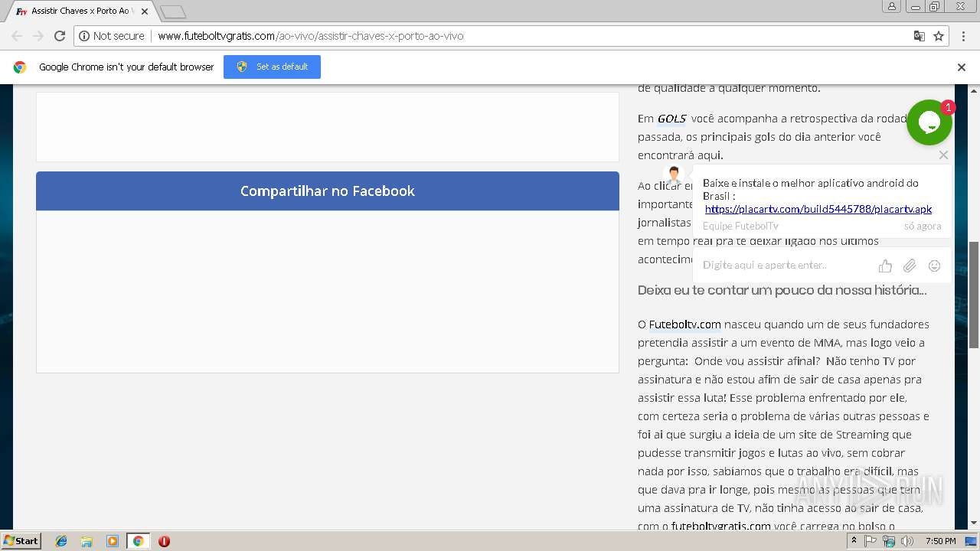The width and height of the screenshot is (980, 551).
Task: Open the translate page icon
Action: [x=920, y=36]
